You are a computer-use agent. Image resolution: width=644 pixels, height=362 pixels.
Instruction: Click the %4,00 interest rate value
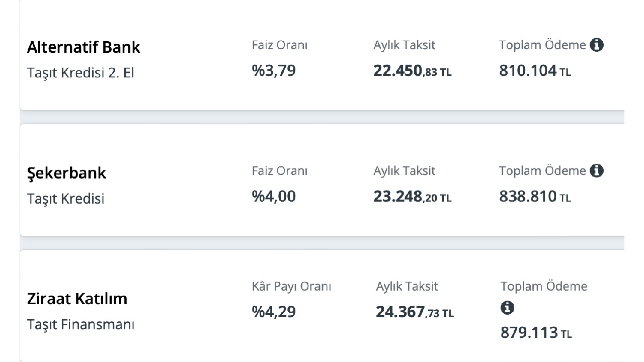(274, 196)
